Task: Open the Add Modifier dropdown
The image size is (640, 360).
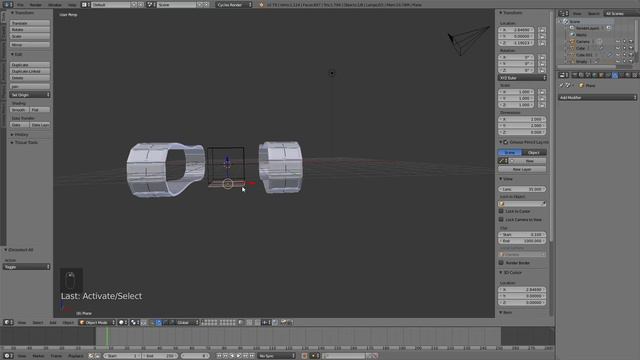Action: 598,98
